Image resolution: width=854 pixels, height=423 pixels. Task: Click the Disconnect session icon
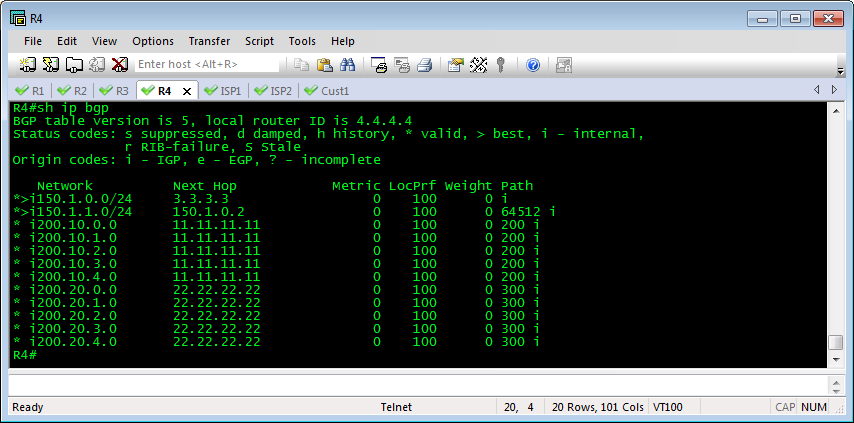click(120, 65)
